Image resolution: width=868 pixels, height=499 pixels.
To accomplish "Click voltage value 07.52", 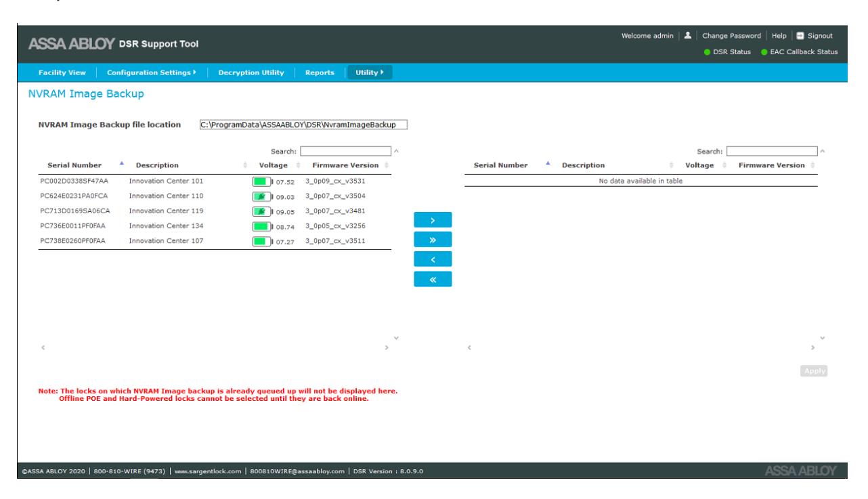I will [285, 182].
